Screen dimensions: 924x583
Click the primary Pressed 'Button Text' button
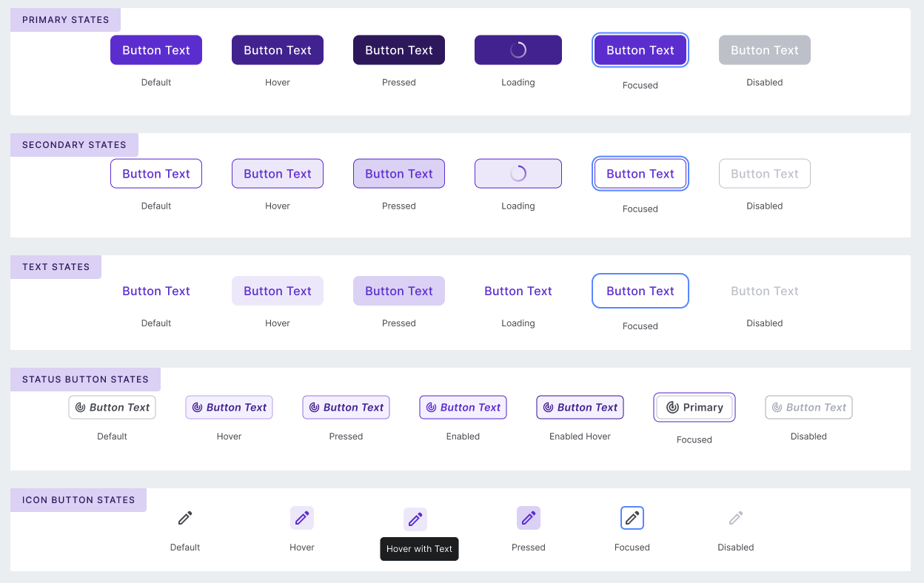tap(399, 50)
